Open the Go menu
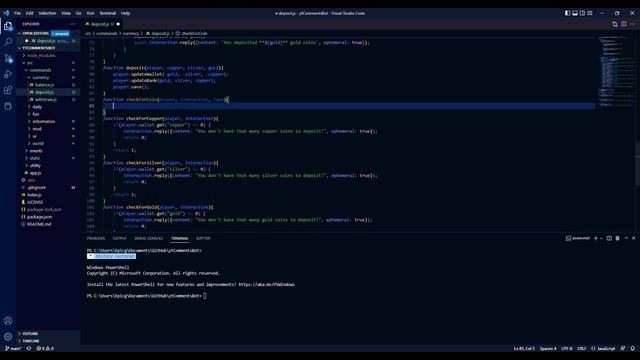 click(78, 13)
